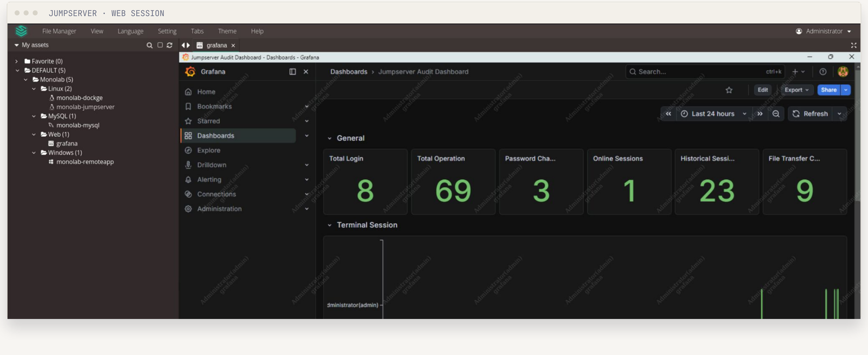
Task: Search My assets with magnifier icon
Action: pos(150,46)
